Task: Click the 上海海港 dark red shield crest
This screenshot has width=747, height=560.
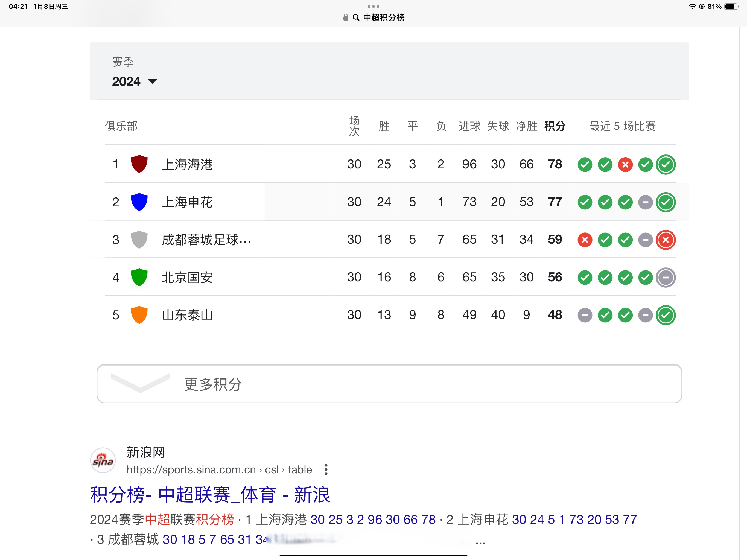Action: 139,164
